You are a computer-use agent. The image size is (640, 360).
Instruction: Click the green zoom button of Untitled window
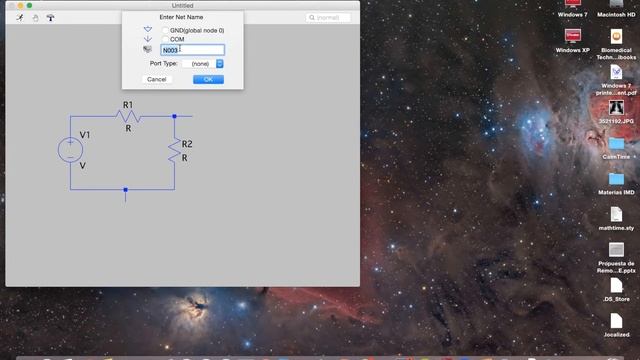point(29,5)
